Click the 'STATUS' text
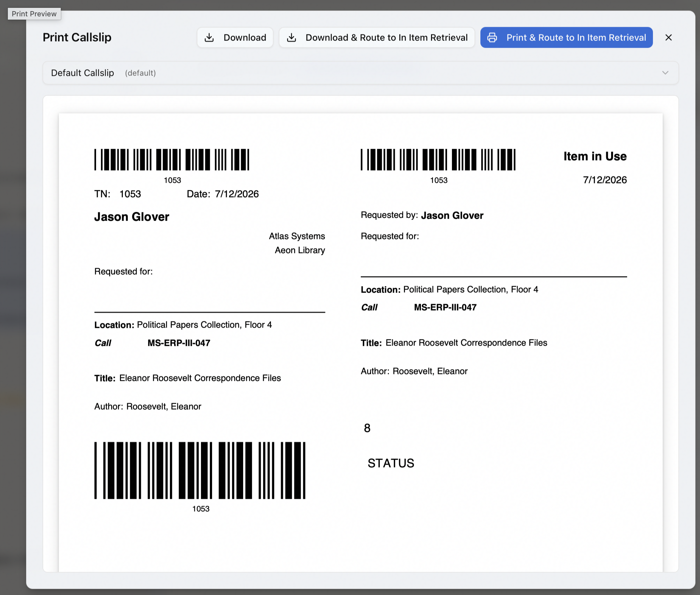 click(391, 463)
